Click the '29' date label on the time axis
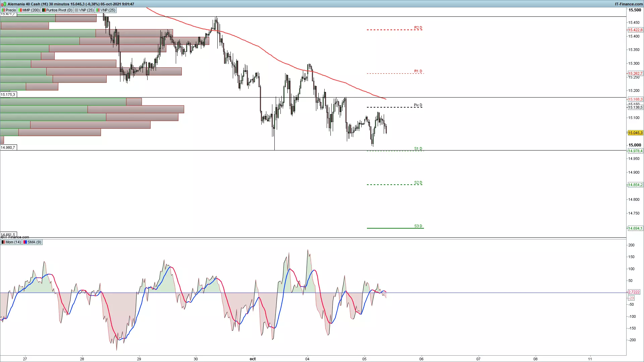This screenshot has height=362, width=644. pos(139,359)
